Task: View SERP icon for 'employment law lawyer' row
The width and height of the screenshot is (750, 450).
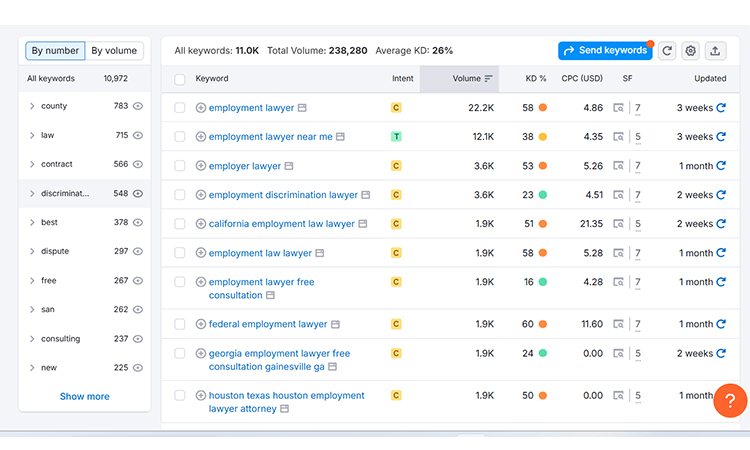Action: [x=618, y=253]
